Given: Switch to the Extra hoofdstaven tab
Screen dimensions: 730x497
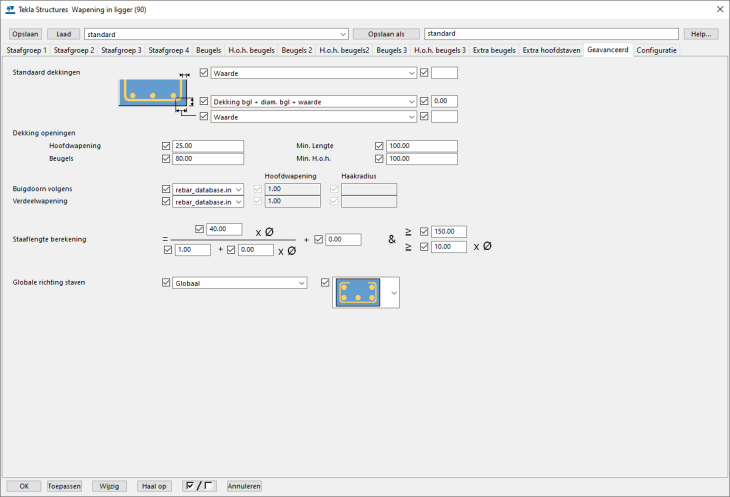Looking at the screenshot, I should click(x=551, y=49).
